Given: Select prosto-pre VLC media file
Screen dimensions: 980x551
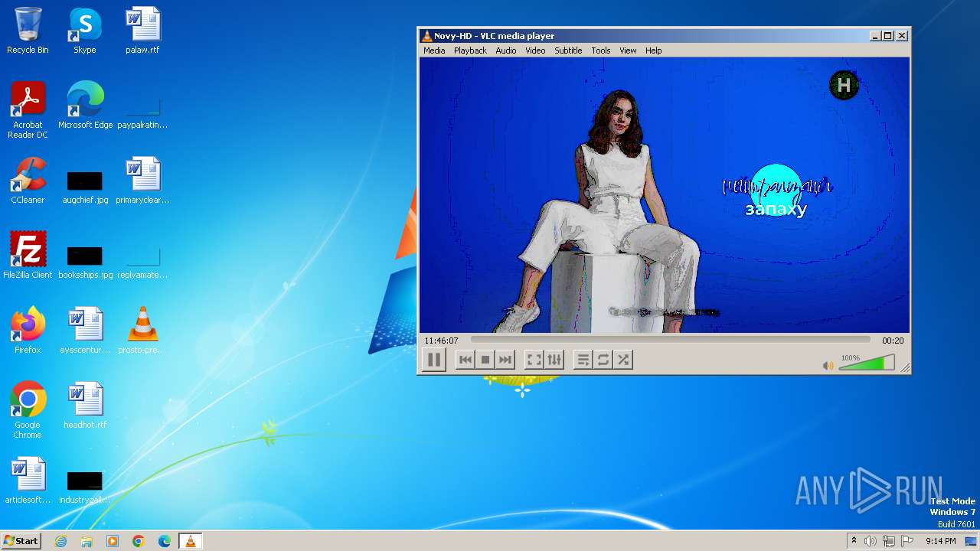Looking at the screenshot, I should pyautogui.click(x=142, y=331).
